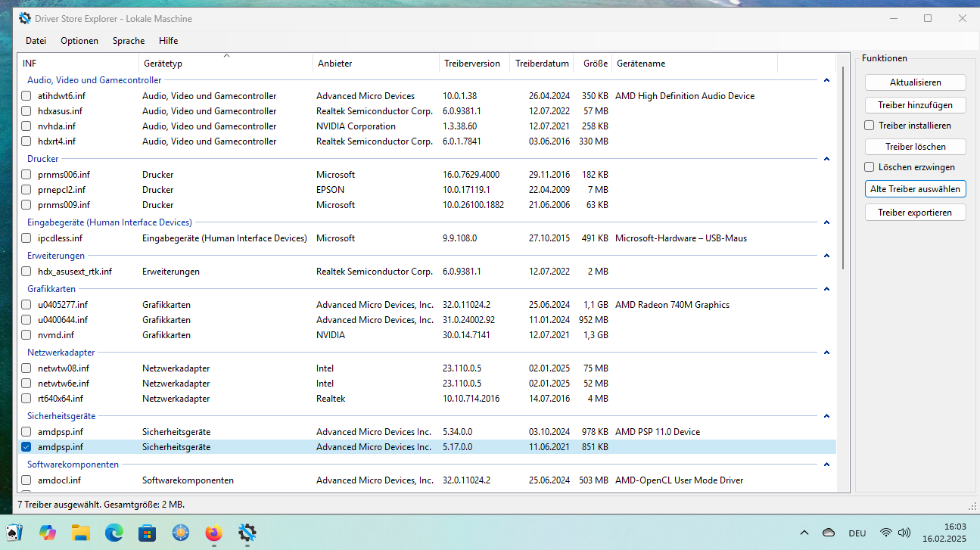
Task: Open Solitaire from the taskbar
Action: 14,533
